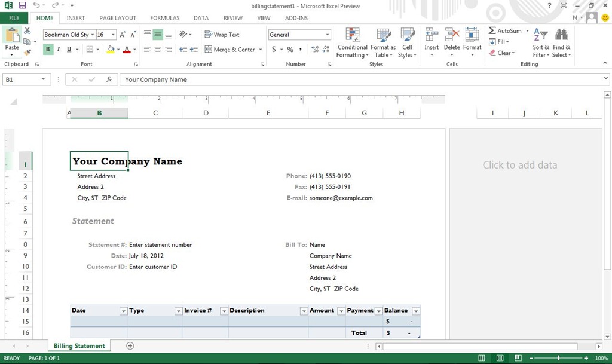612x364 pixels.
Task: Click the Format Painter brush icon
Action: click(x=27, y=53)
